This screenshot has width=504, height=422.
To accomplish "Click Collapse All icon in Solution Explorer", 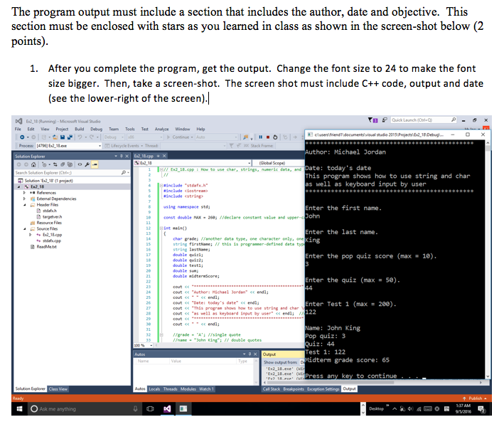I will (x=63, y=165).
